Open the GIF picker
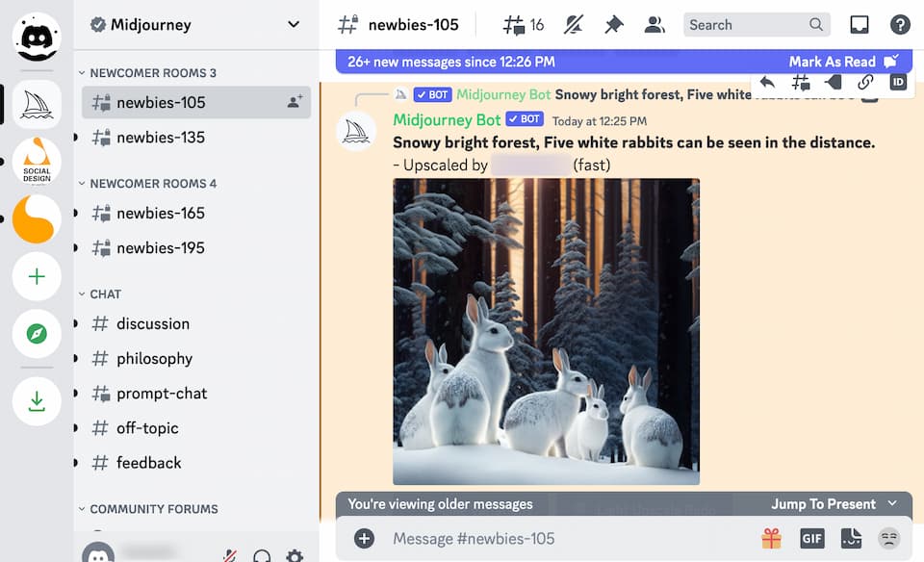The image size is (924, 562). [811, 539]
